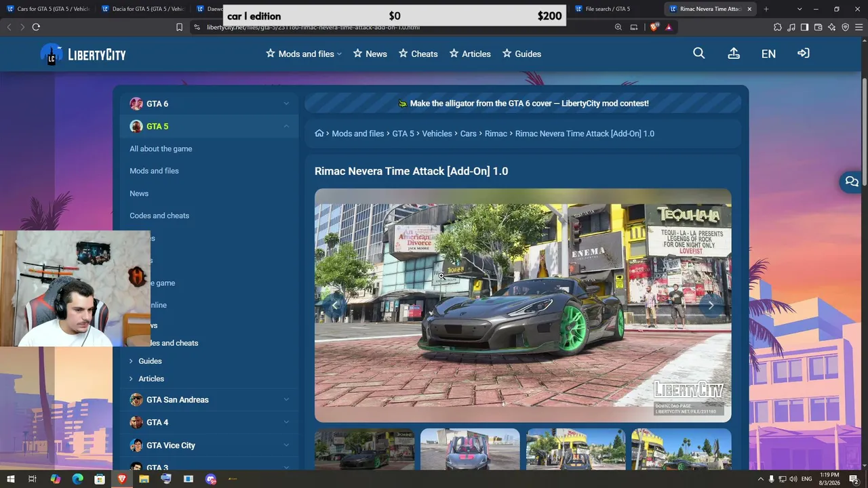Open All about the game in sidebar
Image resolution: width=868 pixels, height=488 pixels.
click(x=161, y=149)
